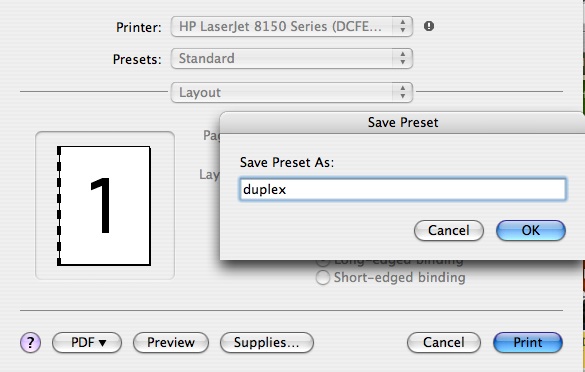The width and height of the screenshot is (585, 372).
Task: Click the Save Preset dialog title bar
Action: [x=403, y=122]
